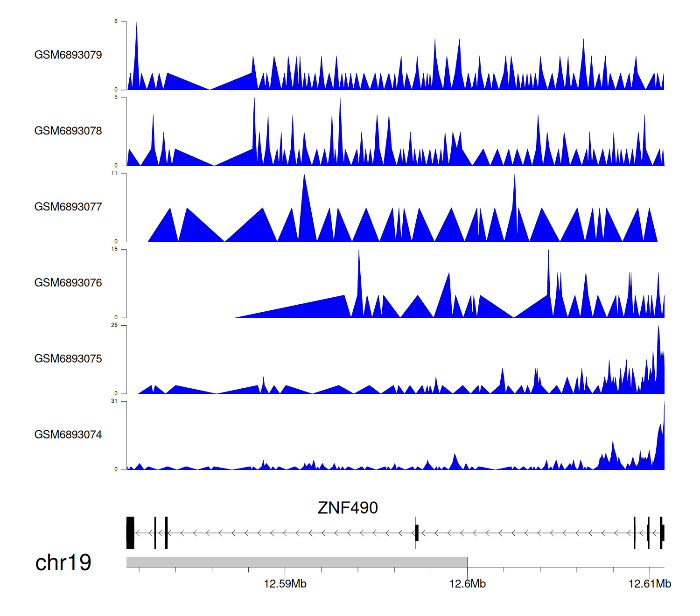Click the white chromosome bar segment
700x616 pixels.
click(x=566, y=562)
